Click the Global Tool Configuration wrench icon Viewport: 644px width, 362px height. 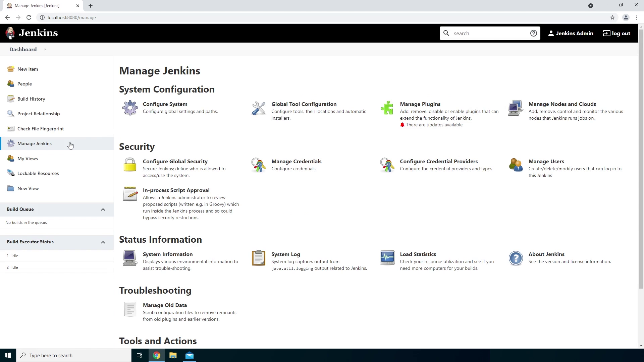[x=258, y=108]
